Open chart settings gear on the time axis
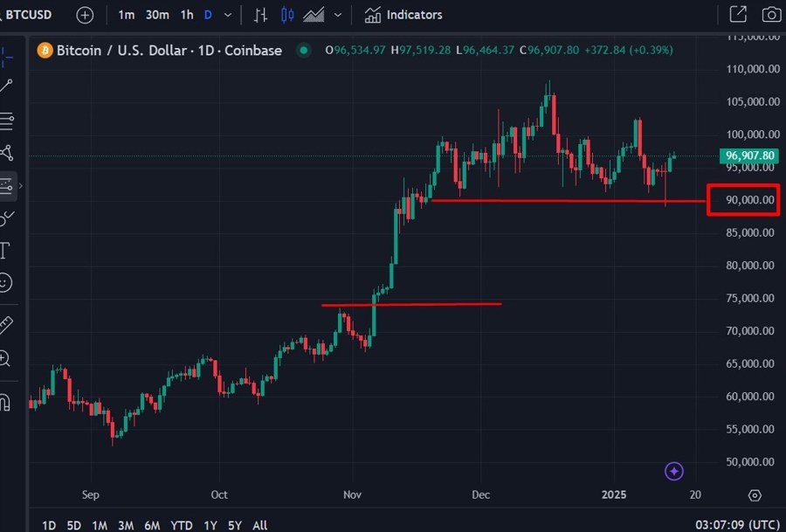The width and height of the screenshot is (786, 532). 755,496
